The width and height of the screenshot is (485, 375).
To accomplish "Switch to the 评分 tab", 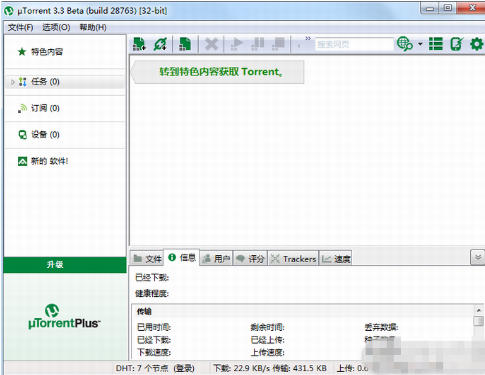I will [x=250, y=259].
